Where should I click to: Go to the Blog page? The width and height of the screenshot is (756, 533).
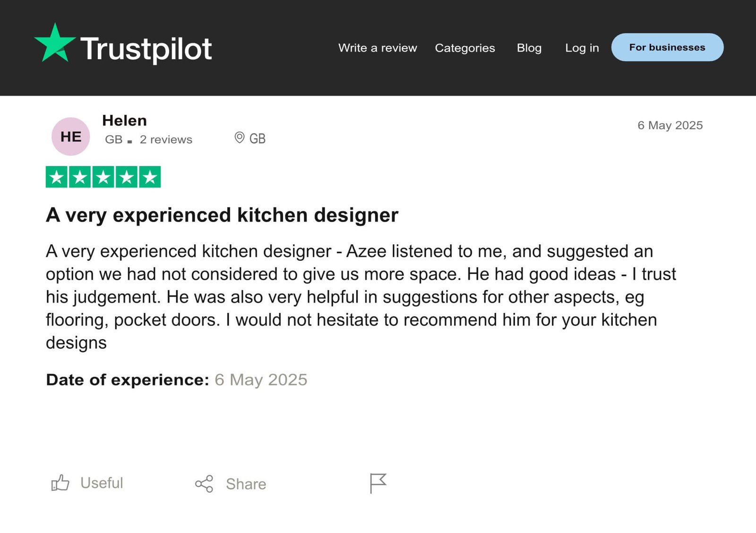coord(529,48)
